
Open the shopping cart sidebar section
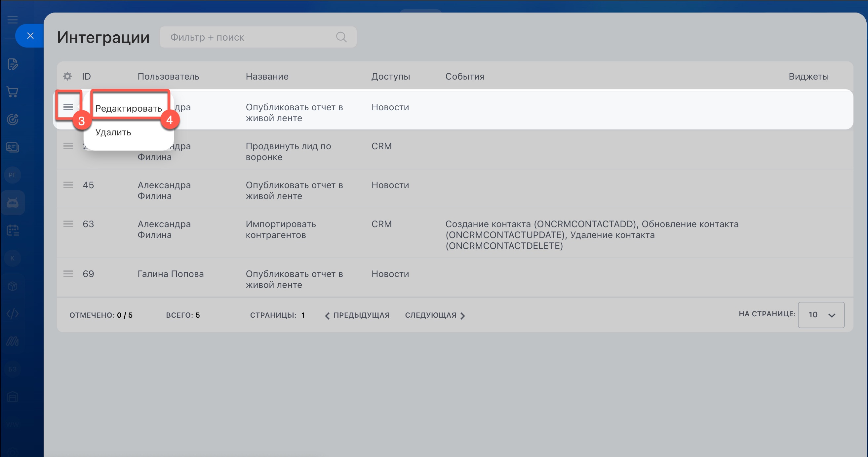(13, 92)
